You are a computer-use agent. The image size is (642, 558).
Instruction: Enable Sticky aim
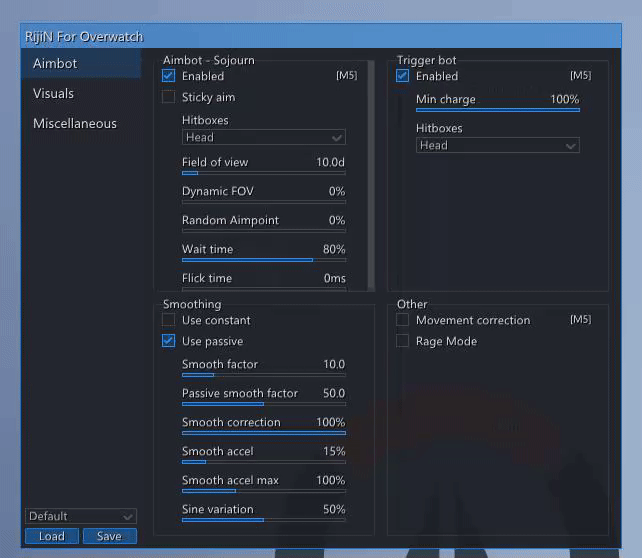click(x=168, y=97)
